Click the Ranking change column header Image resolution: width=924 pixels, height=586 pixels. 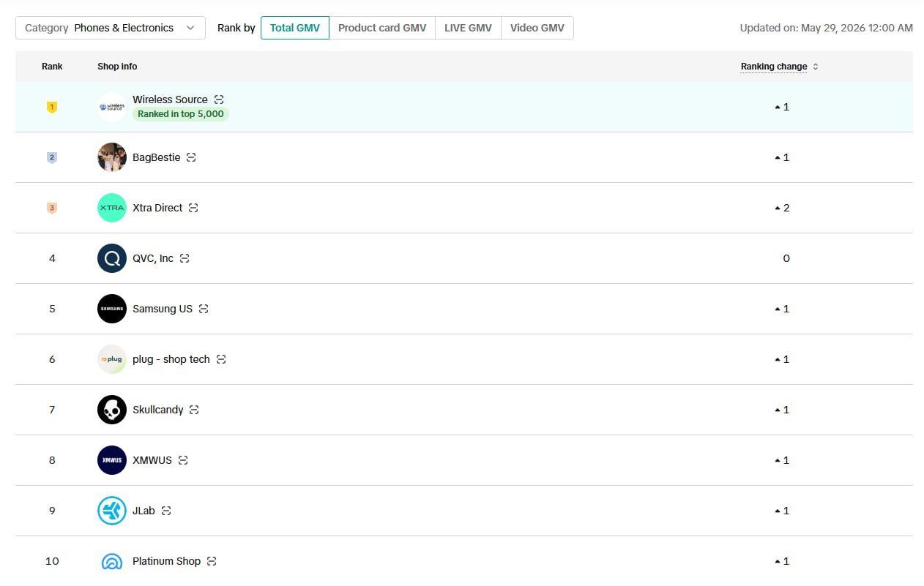coord(774,67)
